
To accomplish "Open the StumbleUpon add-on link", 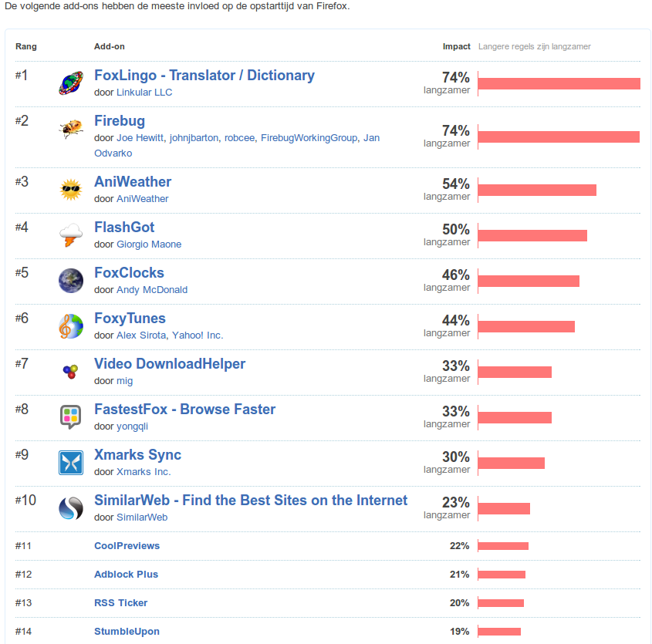I will click(x=127, y=632).
